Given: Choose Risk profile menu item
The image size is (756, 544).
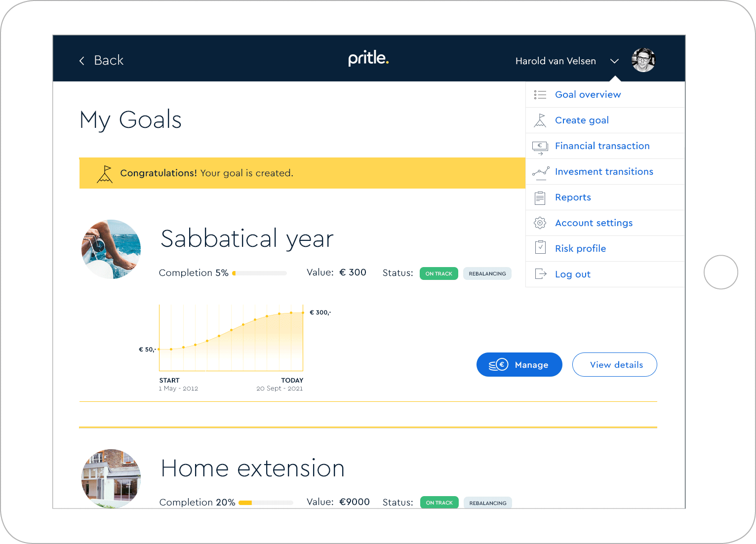Looking at the screenshot, I should (580, 249).
